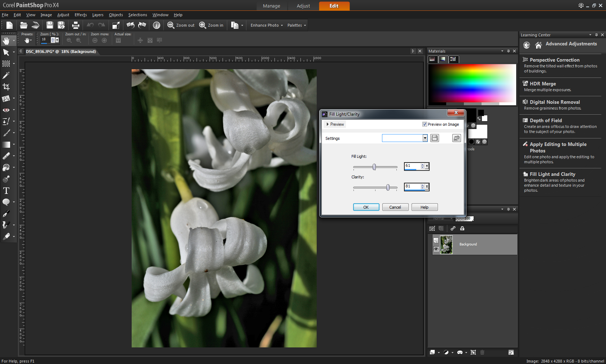Click the Zoom out magnifier icon

(x=171, y=25)
